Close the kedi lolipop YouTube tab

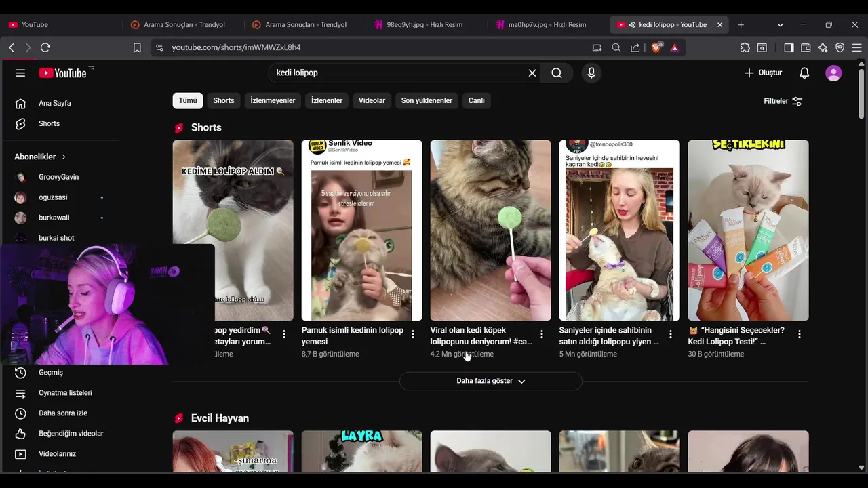pyautogui.click(x=719, y=24)
